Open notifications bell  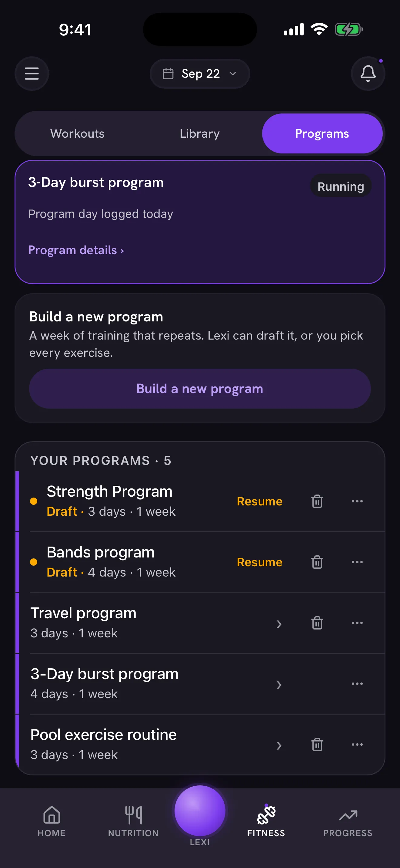click(x=368, y=74)
